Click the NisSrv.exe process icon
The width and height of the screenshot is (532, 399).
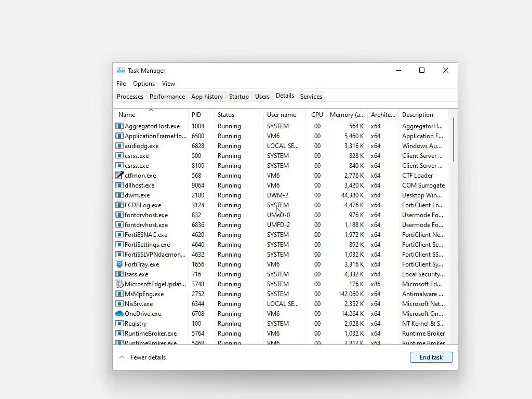pyautogui.click(x=119, y=303)
